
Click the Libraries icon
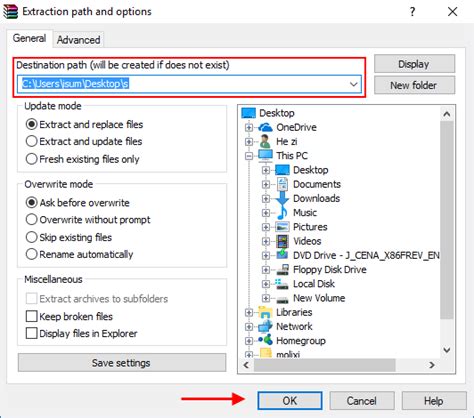click(265, 312)
